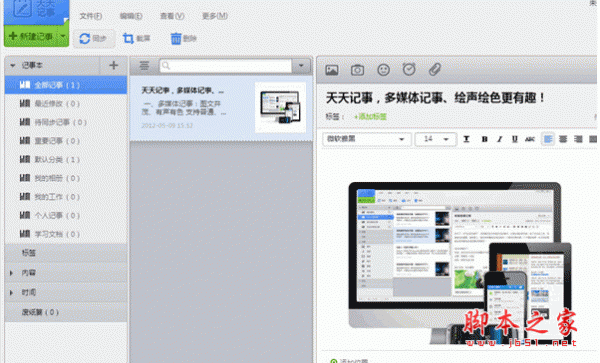Click the text color T icon
600x363 pixels.
point(466,139)
